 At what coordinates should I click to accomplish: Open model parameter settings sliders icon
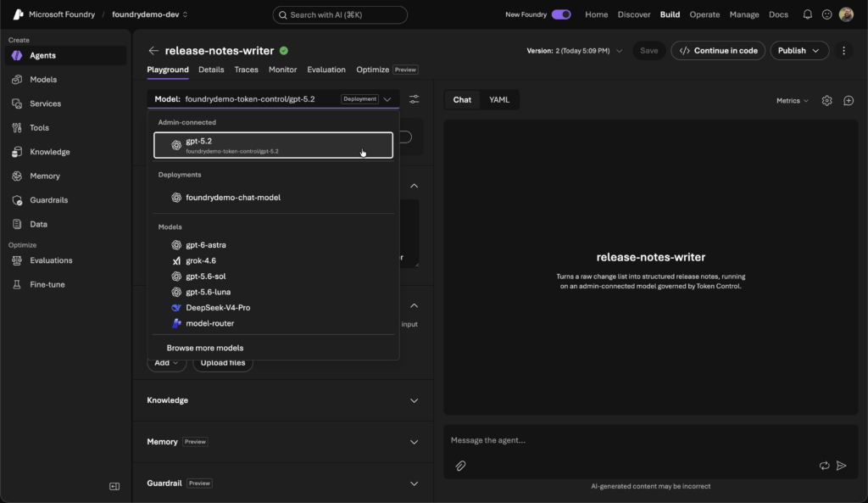pyautogui.click(x=414, y=99)
